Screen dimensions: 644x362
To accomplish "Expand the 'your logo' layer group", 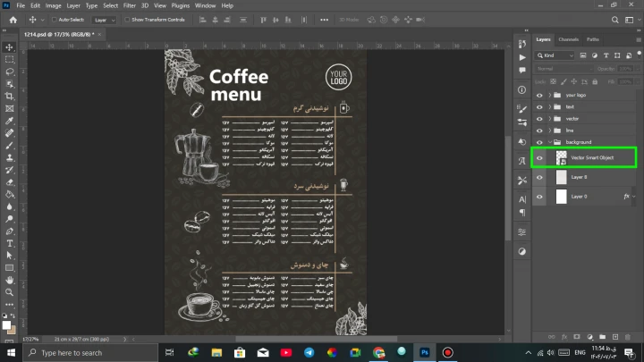I will 548,94.
